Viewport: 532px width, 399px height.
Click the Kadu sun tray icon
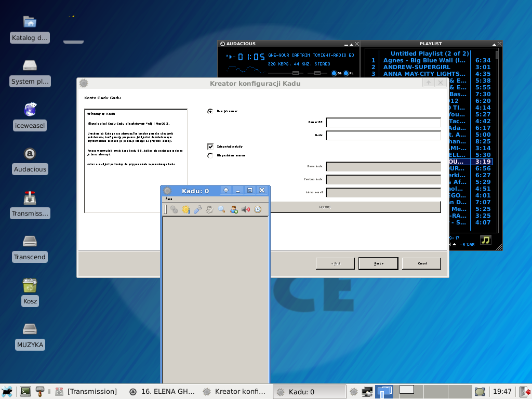pyautogui.click(x=353, y=392)
